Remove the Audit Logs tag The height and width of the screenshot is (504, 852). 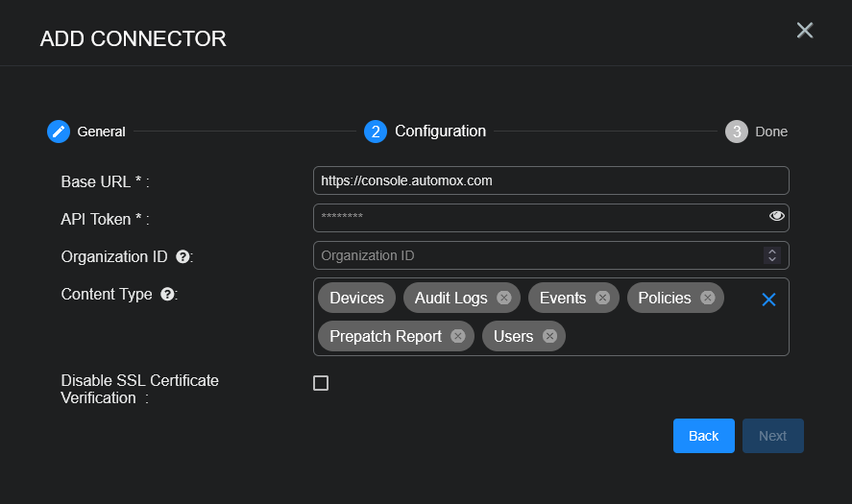(503, 299)
